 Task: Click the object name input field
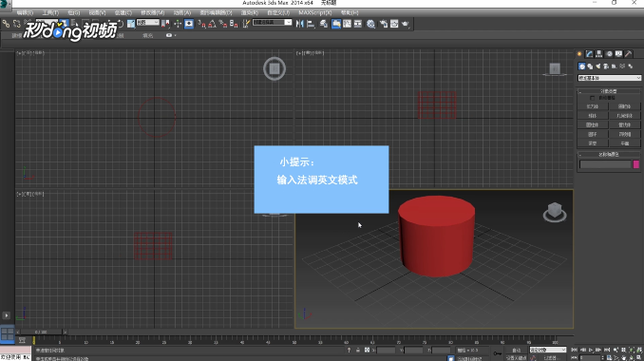(x=605, y=164)
